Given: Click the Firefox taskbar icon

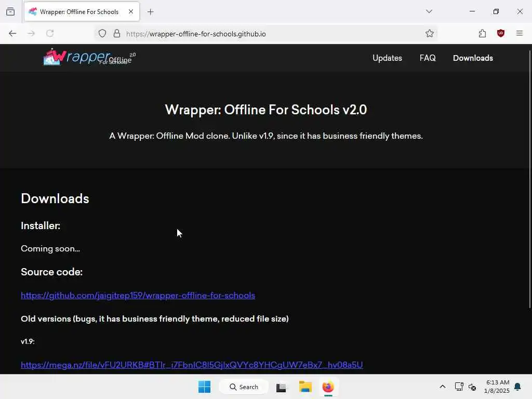Looking at the screenshot, I should [x=328, y=387].
